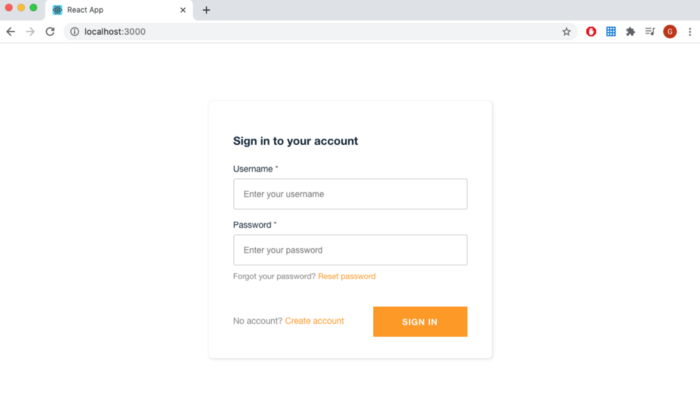Viewport: 700px width, 419px height.
Task: Open the blue grid extension icon
Action: click(x=611, y=32)
